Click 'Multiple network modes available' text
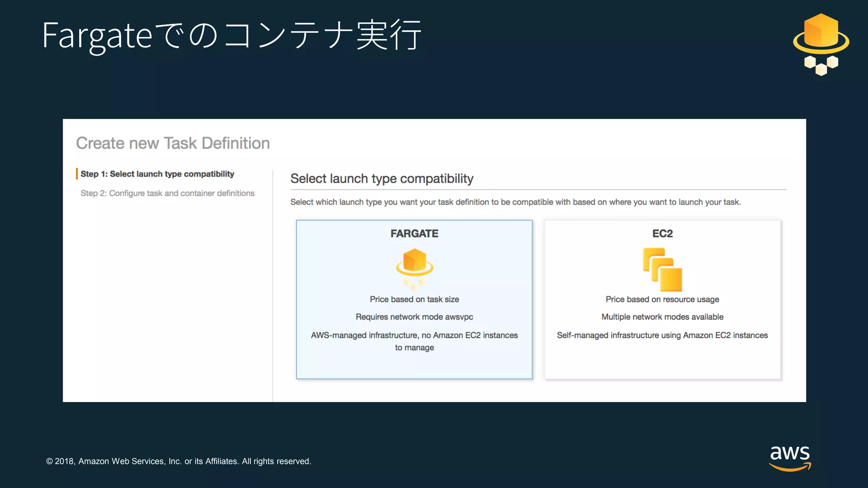This screenshot has height=488, width=868. (x=662, y=317)
